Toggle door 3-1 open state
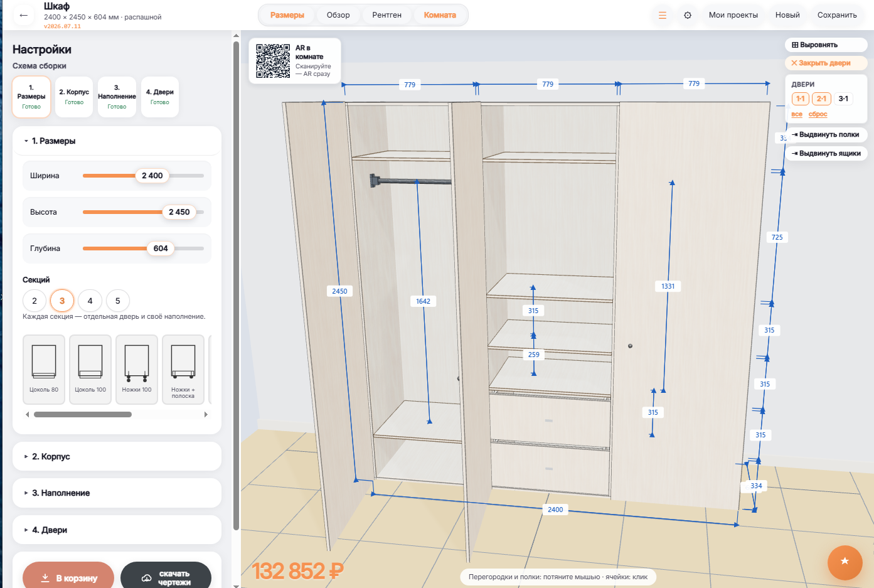 coord(843,99)
